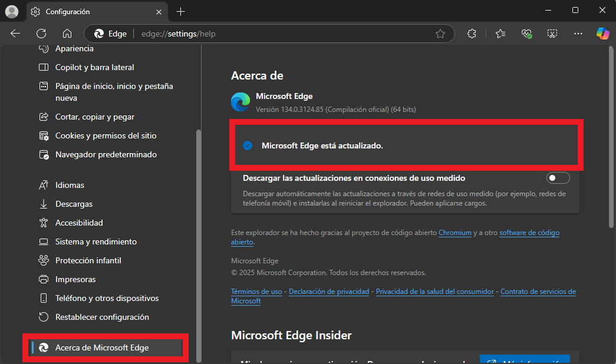Open the Settings and more ellipsis menu
This screenshot has height=364, width=616.
pos(578,34)
